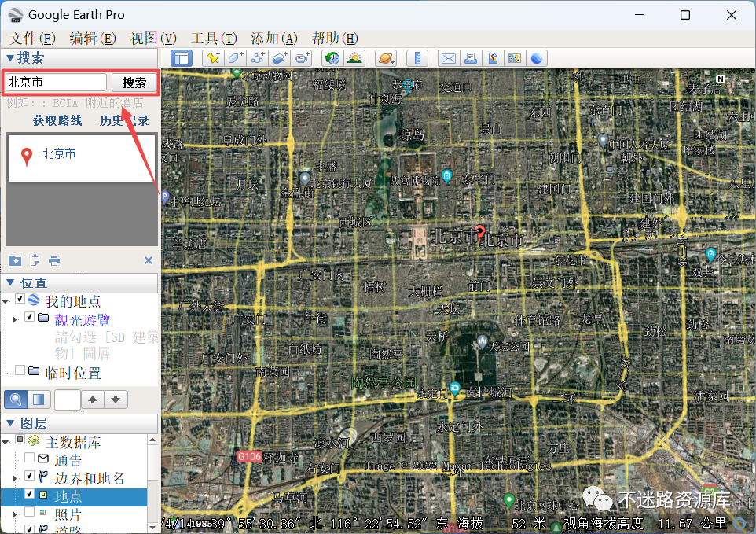Open the planet switcher icon

[386, 59]
